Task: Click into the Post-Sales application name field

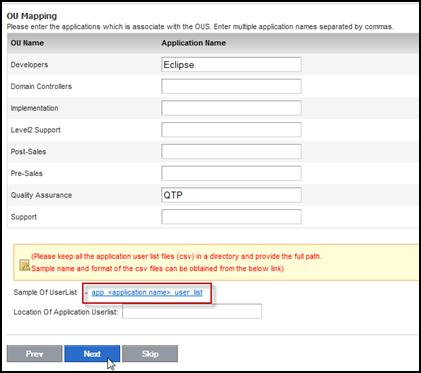Action: (x=231, y=152)
